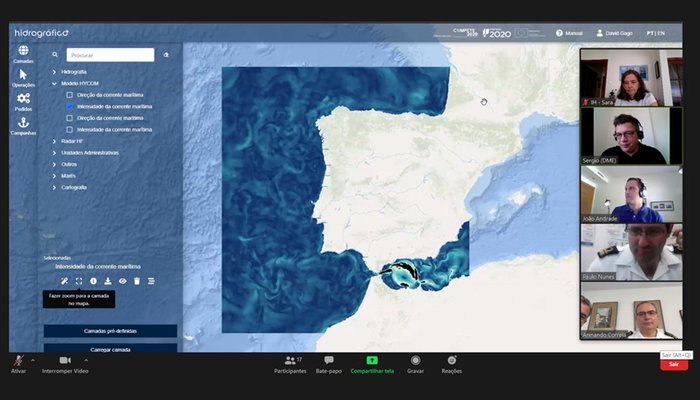Open the Camadas globe panel
The width and height of the screenshot is (700, 400).
(x=23, y=52)
